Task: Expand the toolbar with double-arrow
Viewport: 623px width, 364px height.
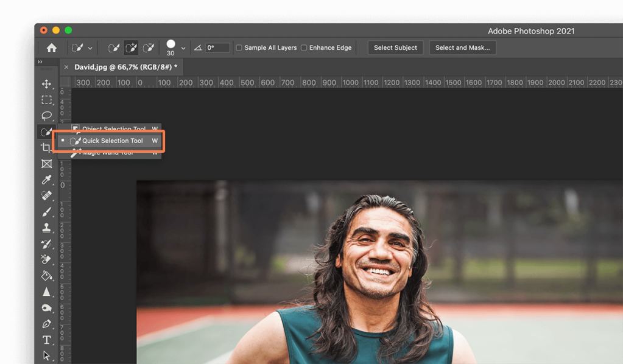Action: point(40,62)
